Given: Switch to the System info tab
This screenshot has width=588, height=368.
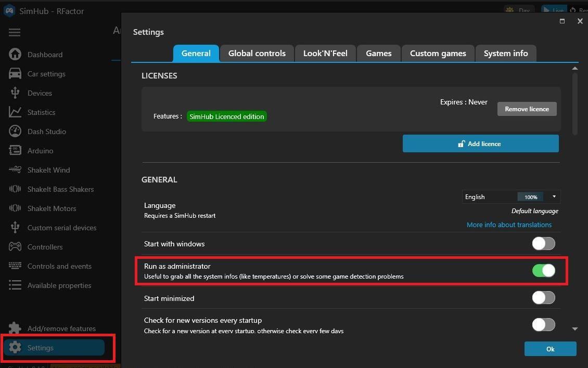Looking at the screenshot, I should point(505,53).
